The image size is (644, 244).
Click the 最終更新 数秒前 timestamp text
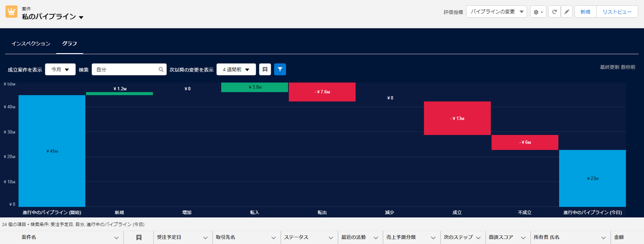pos(618,68)
